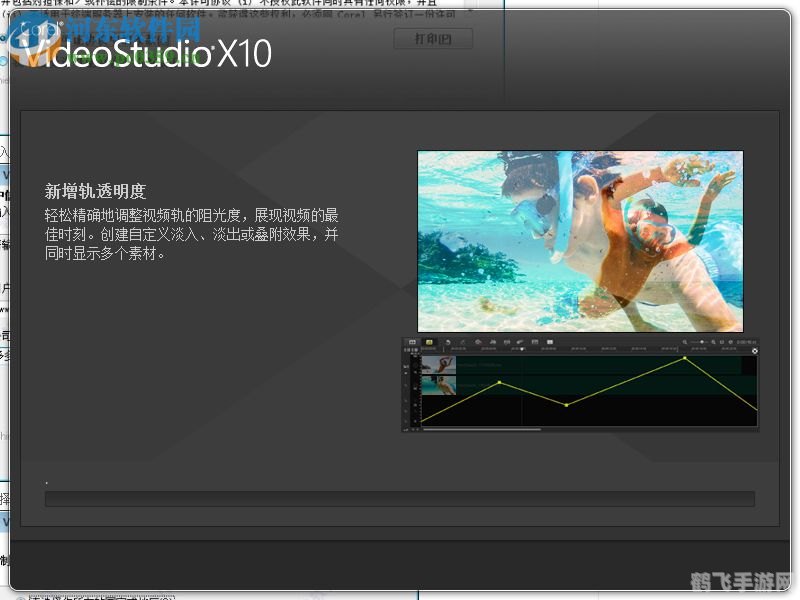Click the installation progress bar
800x600 pixels.
coord(400,498)
